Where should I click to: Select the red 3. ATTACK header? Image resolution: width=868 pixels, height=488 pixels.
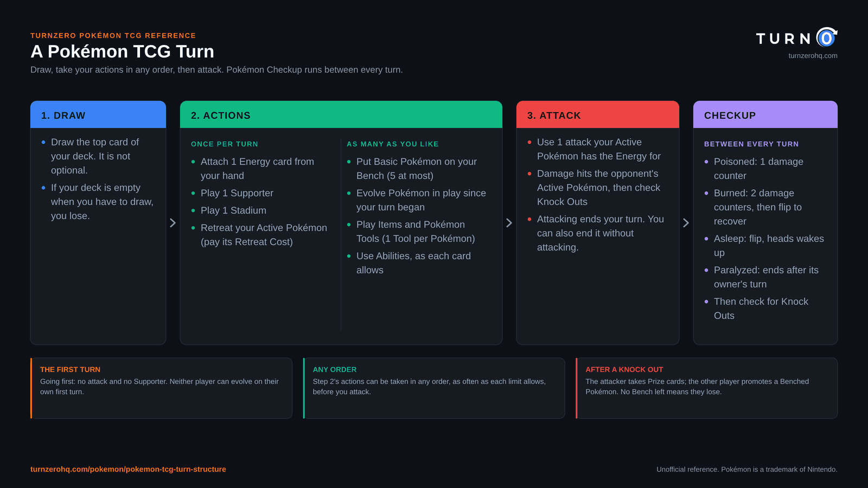[597, 115]
